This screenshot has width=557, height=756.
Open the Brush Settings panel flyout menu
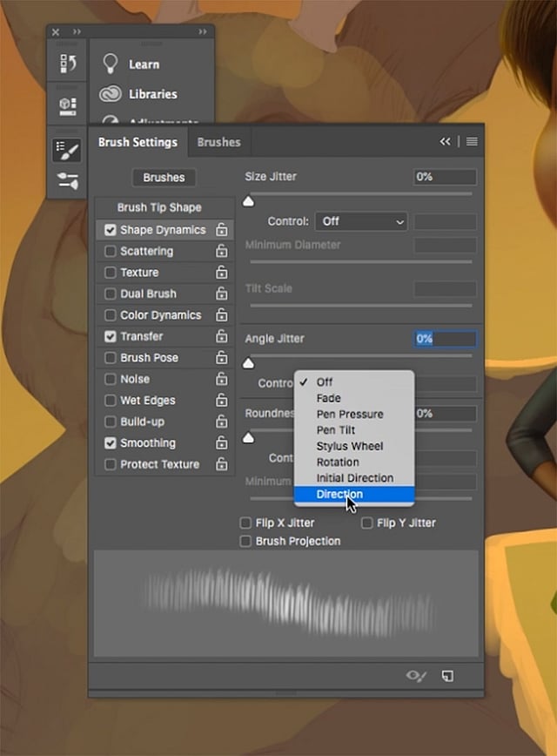pos(472,141)
